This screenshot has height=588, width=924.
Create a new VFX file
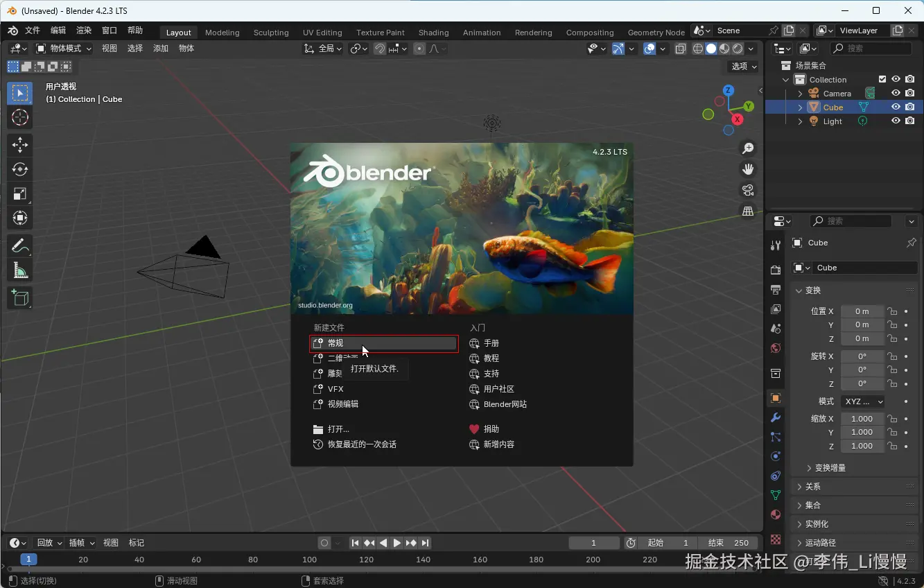pos(384,389)
